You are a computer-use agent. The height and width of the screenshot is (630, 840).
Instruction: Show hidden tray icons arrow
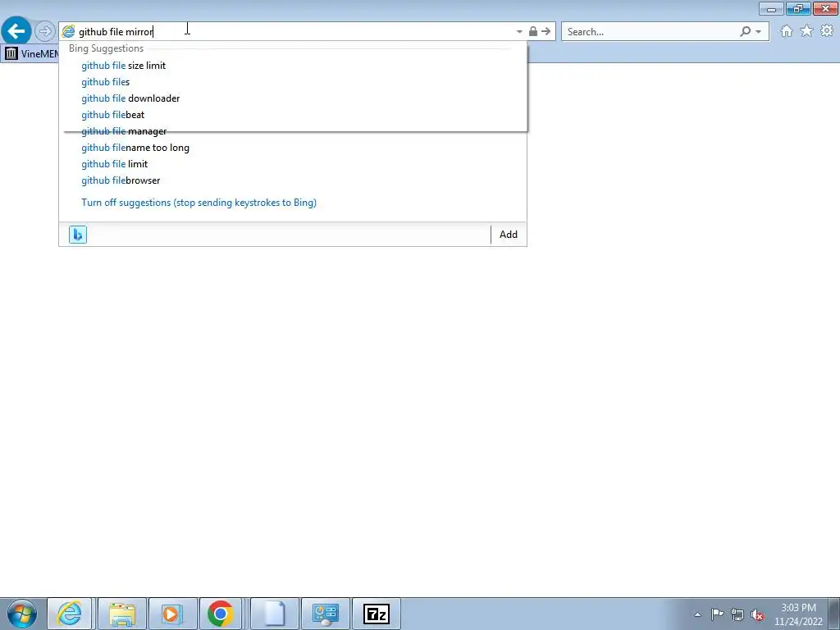click(697, 614)
